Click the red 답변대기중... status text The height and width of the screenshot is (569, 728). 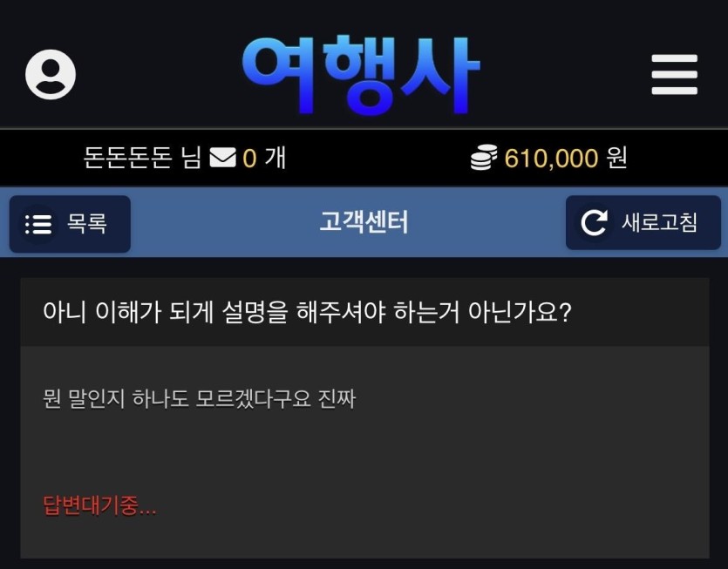tap(99, 505)
